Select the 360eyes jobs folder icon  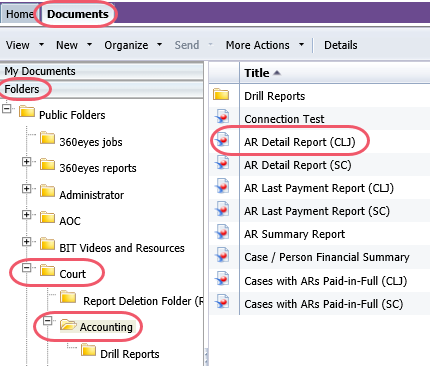(x=47, y=138)
